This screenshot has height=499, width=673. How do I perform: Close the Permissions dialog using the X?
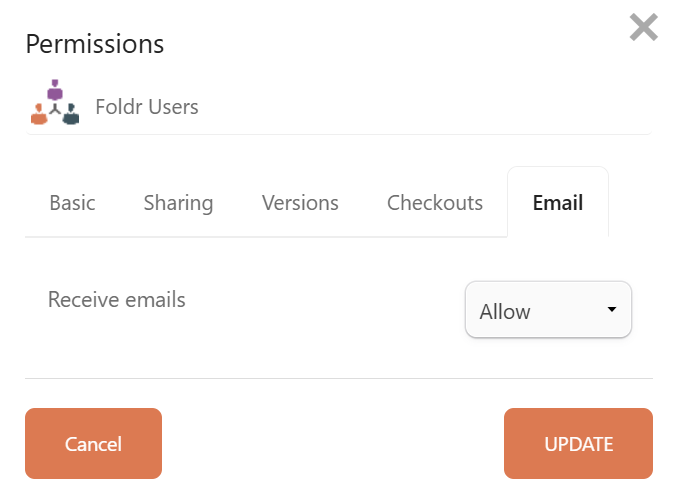(643, 27)
